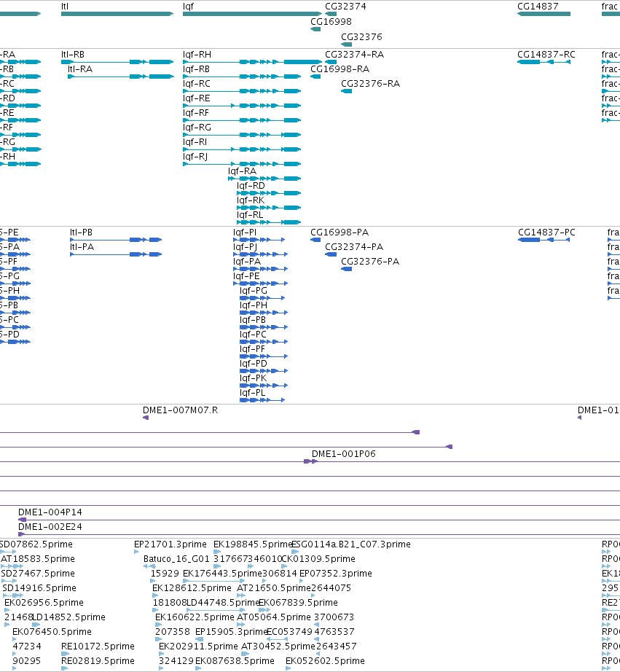Click EST SD07862.5prime
The width and height of the screenshot is (620, 672).
tap(9, 552)
